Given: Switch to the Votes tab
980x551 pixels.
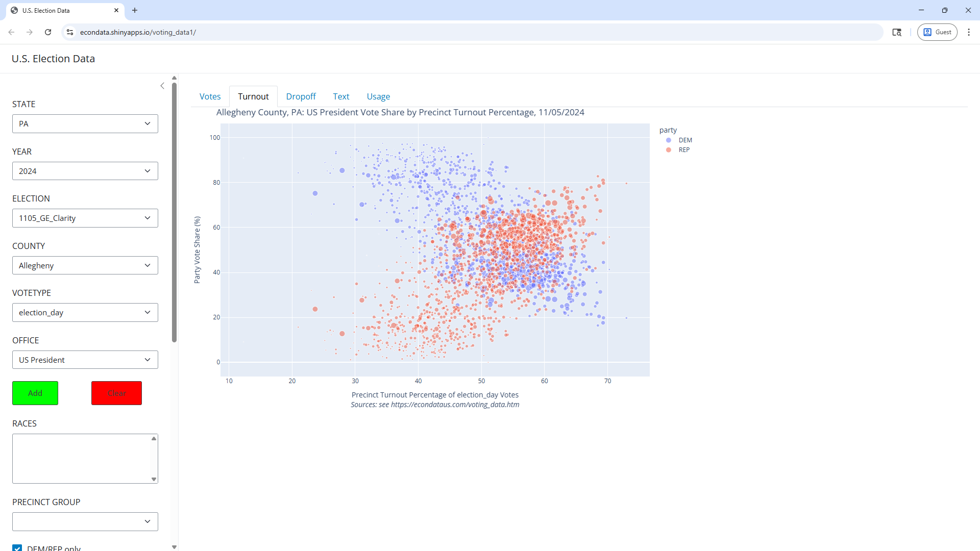Looking at the screenshot, I should click(x=210, y=96).
